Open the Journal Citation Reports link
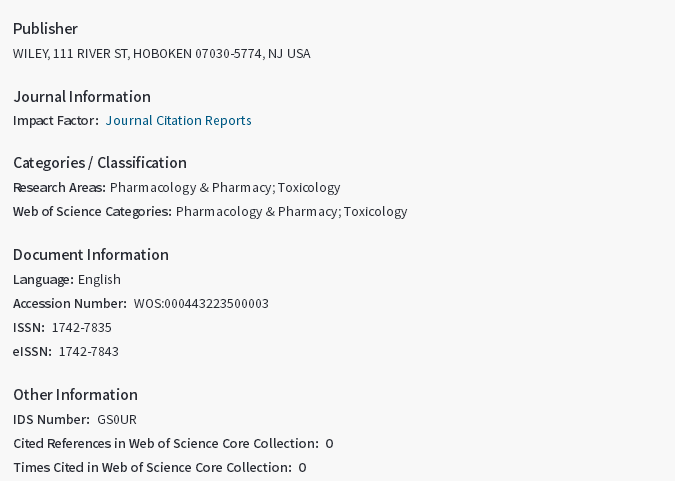Image resolution: width=675 pixels, height=481 pixels. (x=178, y=121)
